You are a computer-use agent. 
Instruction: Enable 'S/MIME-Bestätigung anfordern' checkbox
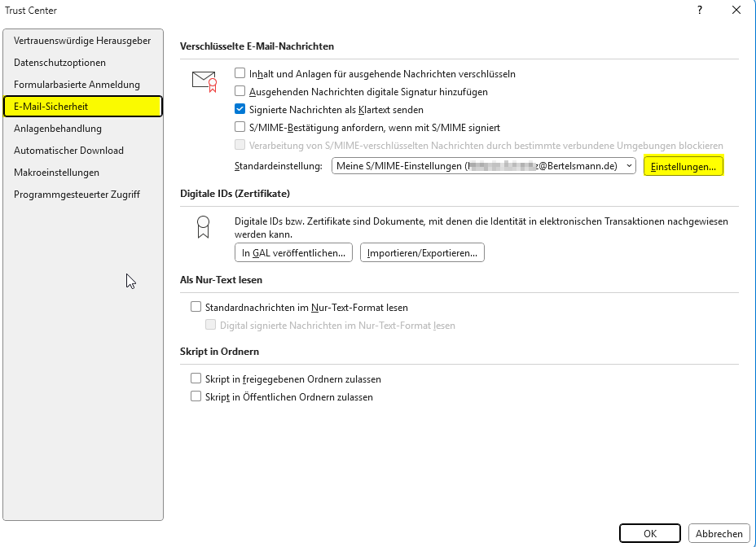tap(240, 127)
